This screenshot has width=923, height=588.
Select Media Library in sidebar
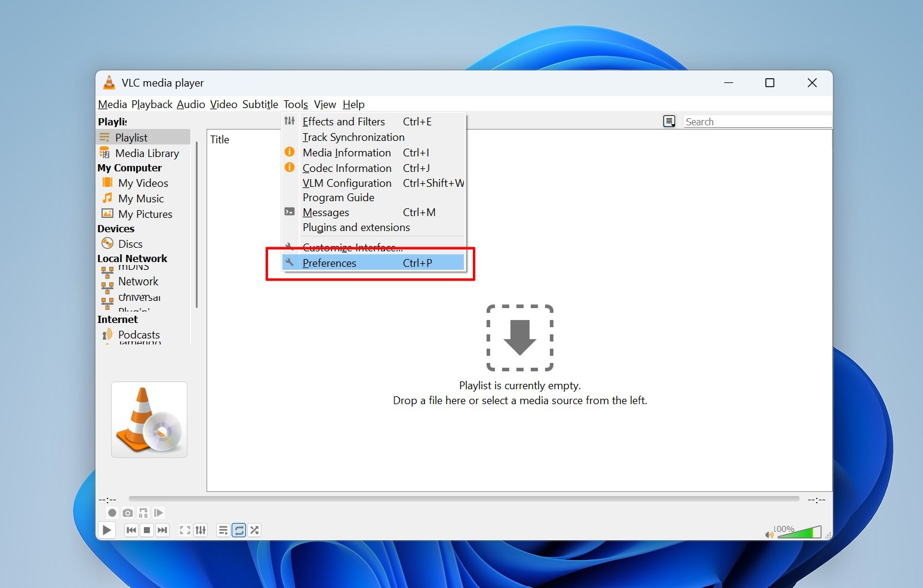tap(143, 153)
